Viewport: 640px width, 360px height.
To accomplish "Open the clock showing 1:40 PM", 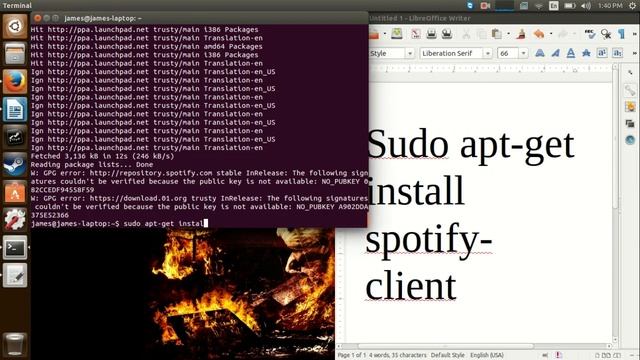I will 610,6.
